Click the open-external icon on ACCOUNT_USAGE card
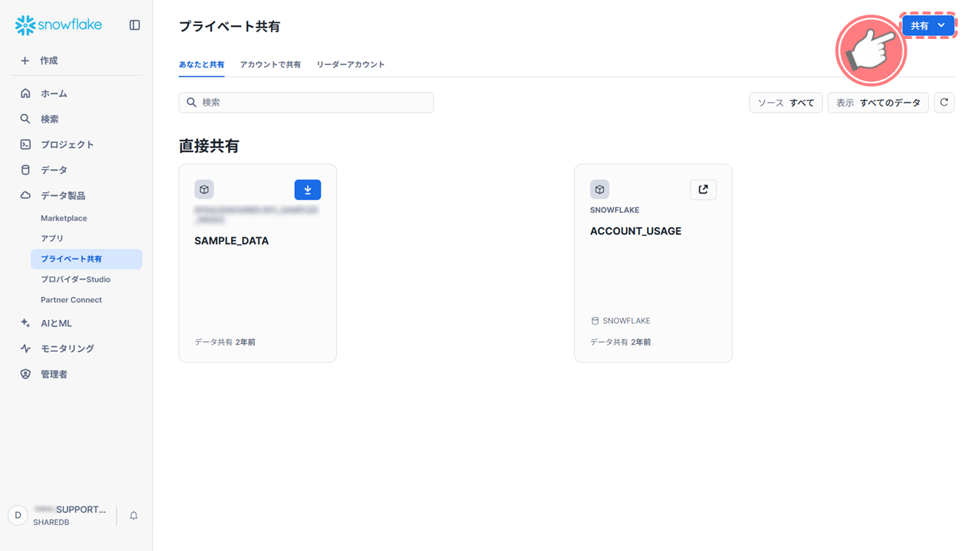The image size is (980, 551). click(704, 189)
